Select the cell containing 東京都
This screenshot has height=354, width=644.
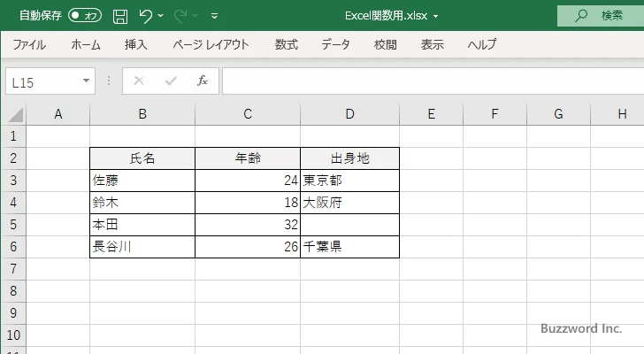point(350,181)
